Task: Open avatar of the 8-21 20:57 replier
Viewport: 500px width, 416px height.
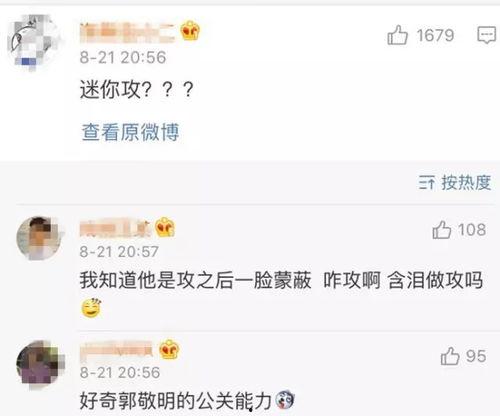Action: coord(40,239)
